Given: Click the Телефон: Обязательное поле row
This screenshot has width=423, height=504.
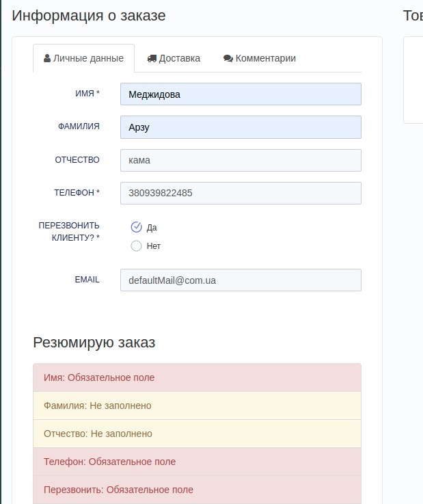Looking at the screenshot, I should point(197,462).
